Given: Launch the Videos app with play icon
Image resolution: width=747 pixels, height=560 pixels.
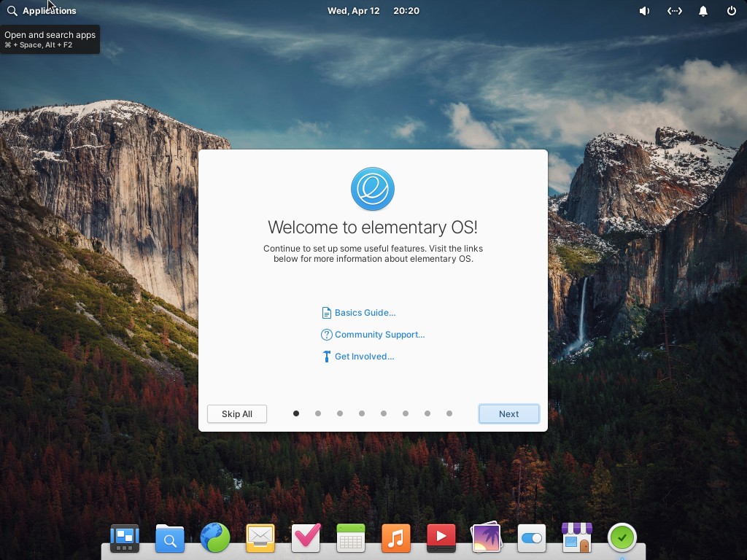Looking at the screenshot, I should pos(441,538).
